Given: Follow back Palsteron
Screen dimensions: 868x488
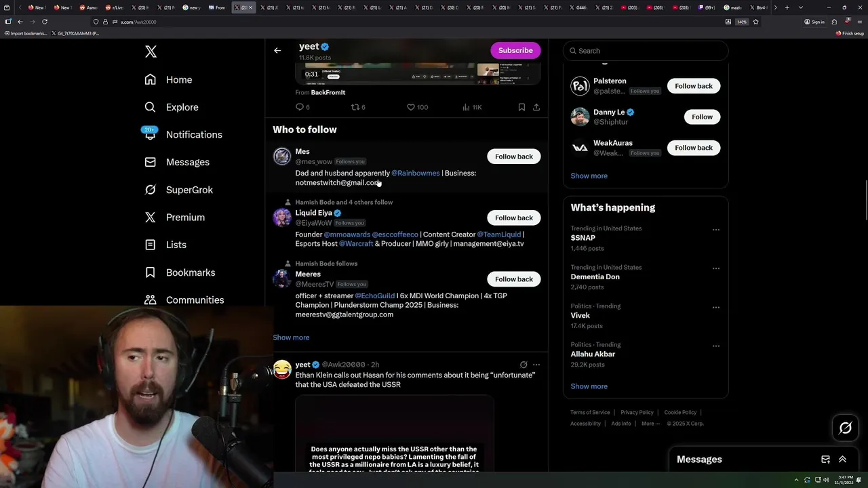Looking at the screenshot, I should coord(694,86).
